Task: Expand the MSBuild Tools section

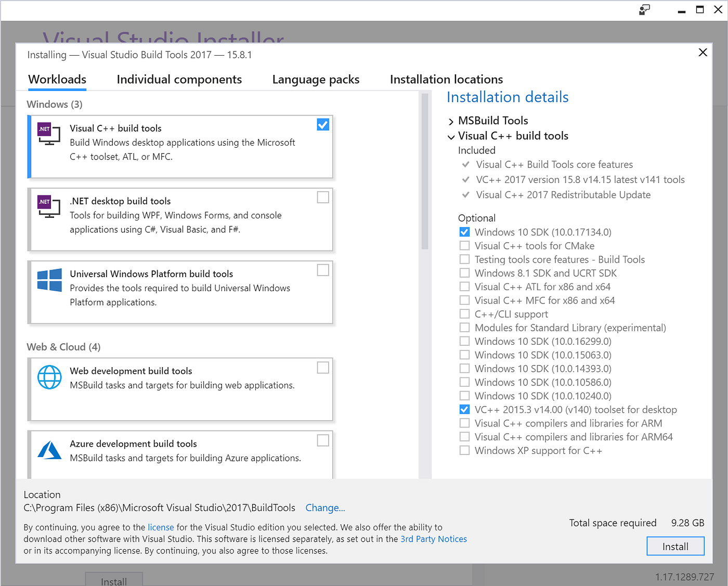Action: (451, 121)
